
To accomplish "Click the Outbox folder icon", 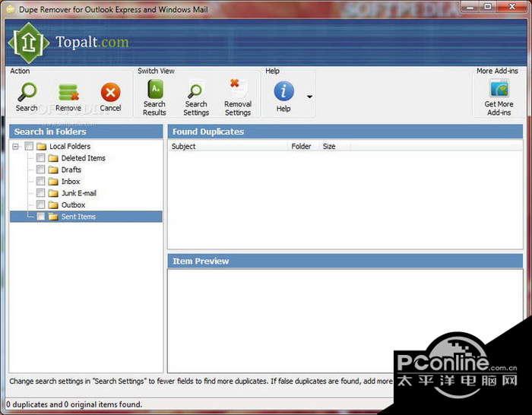I will (53, 205).
